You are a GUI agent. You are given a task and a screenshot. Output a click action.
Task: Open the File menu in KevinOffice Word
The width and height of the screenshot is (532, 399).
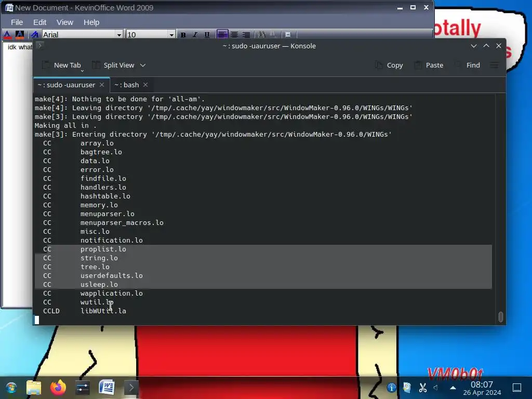17,22
